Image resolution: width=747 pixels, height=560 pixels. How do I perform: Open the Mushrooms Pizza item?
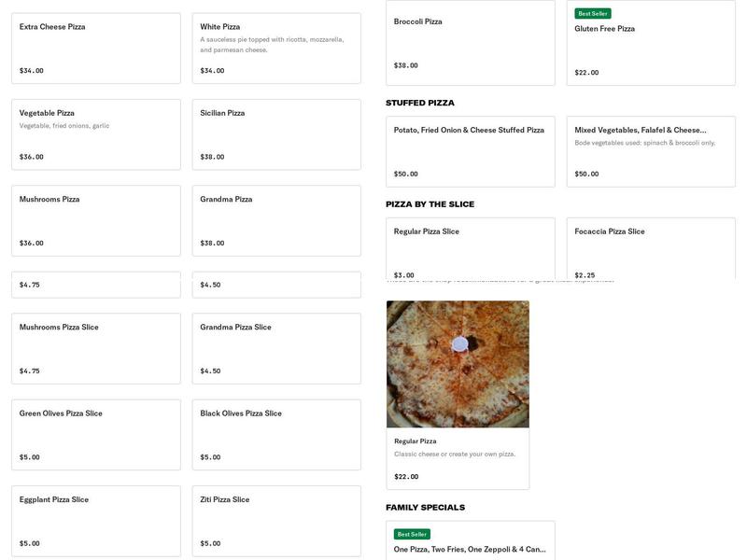93,219
